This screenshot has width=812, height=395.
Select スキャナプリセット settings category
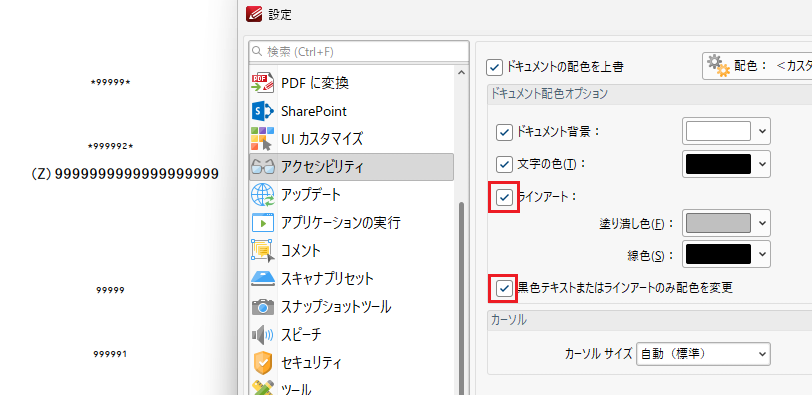tap(351, 279)
